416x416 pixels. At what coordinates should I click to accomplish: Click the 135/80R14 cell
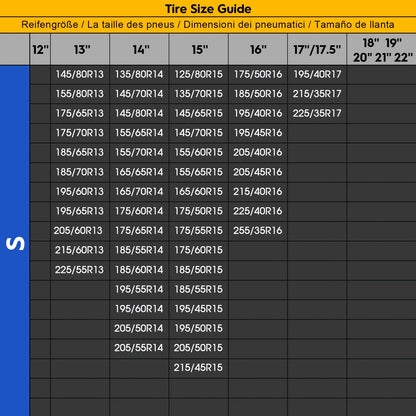pyautogui.click(x=139, y=74)
